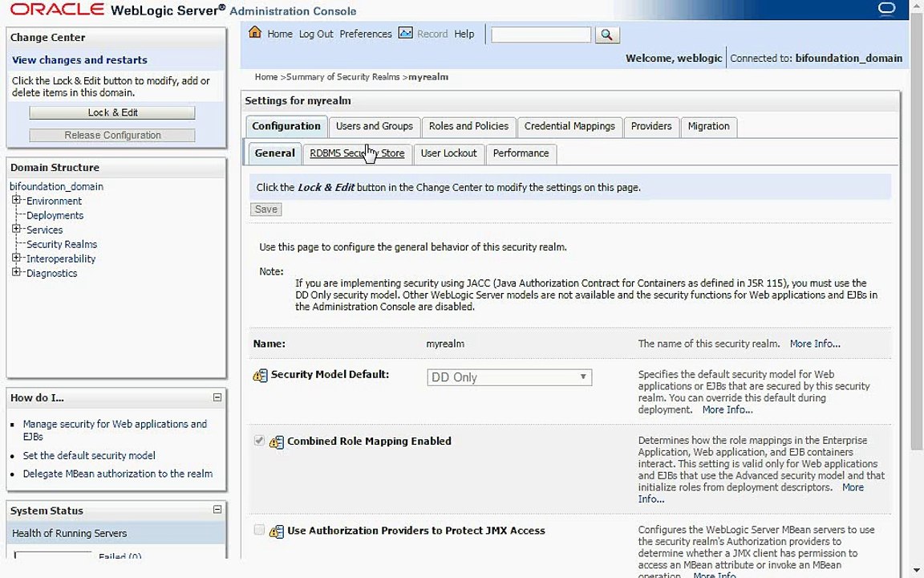Collapse the How do I panel
This screenshot has height=578, width=924.
coord(217,397)
